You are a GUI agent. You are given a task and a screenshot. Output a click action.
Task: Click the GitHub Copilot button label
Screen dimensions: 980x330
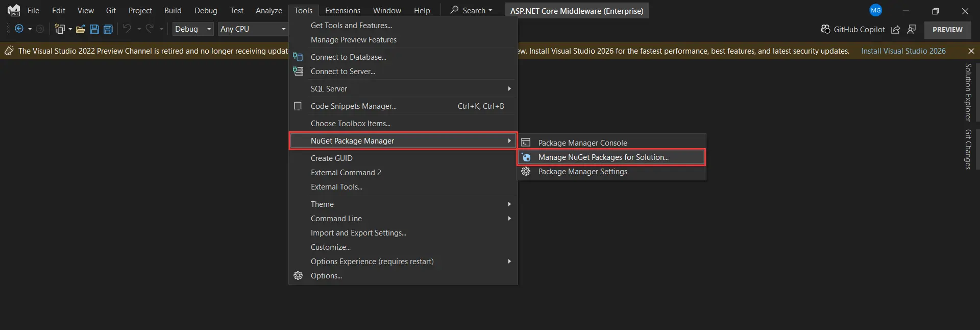(x=860, y=30)
